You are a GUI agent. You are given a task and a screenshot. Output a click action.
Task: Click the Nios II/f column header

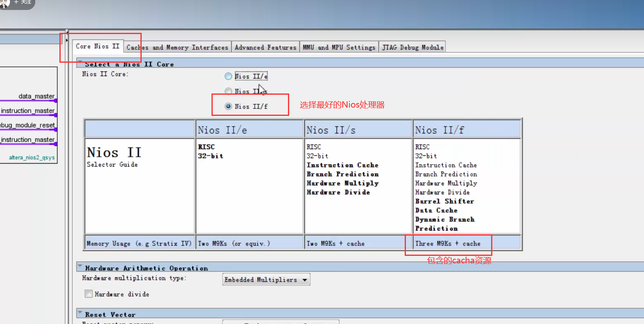(467, 130)
